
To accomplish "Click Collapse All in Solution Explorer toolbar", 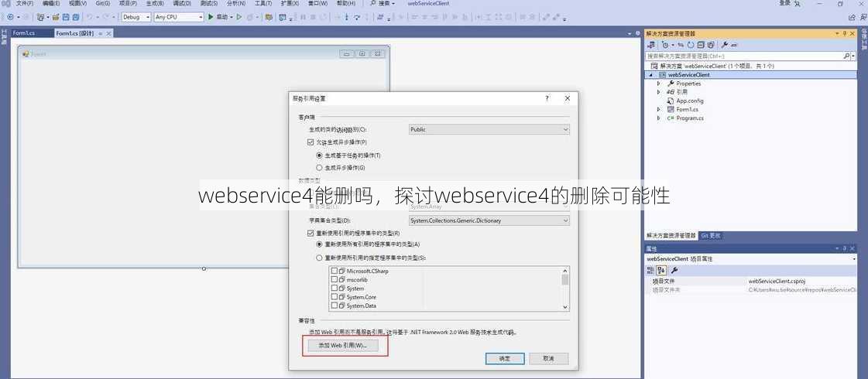I will [701, 45].
